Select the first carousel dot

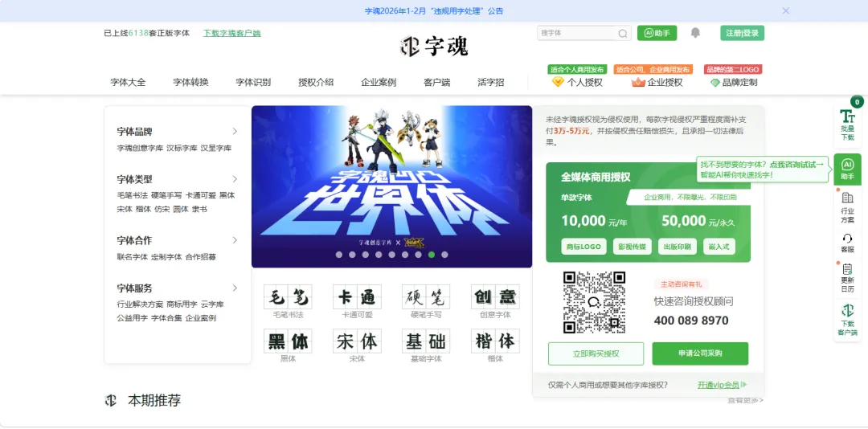coord(339,255)
